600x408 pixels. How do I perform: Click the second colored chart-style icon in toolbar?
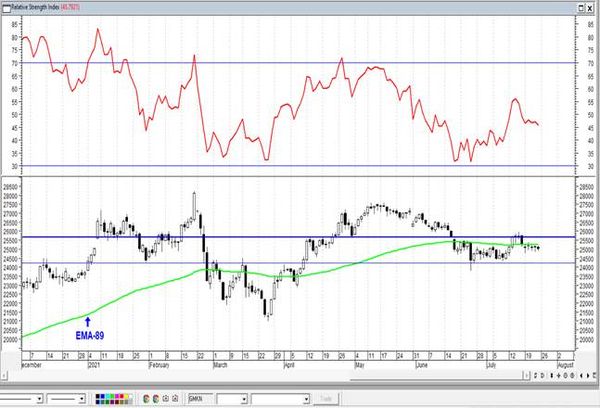(155, 399)
